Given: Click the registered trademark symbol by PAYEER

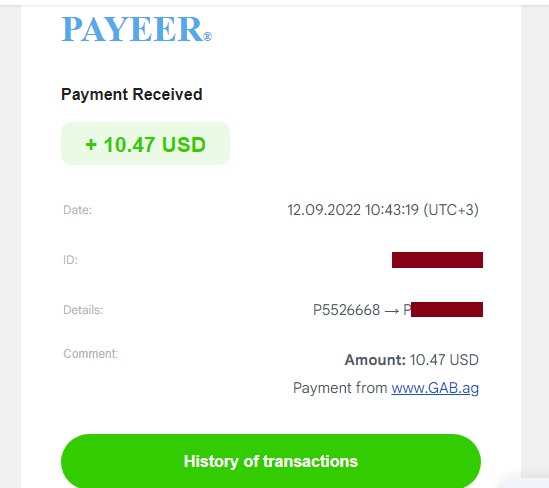Looking at the screenshot, I should [x=207, y=37].
